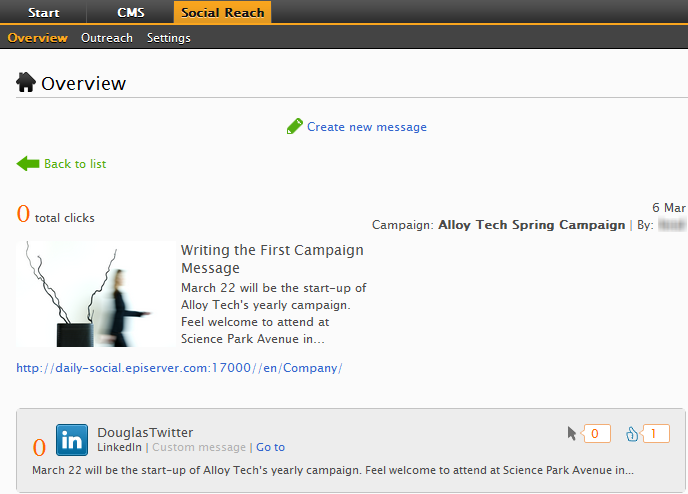Open the Settings submenu

click(168, 38)
